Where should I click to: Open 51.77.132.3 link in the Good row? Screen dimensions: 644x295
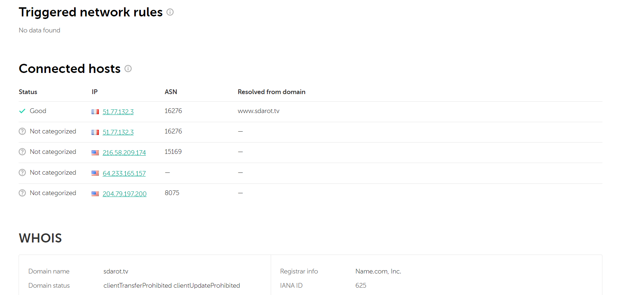pyautogui.click(x=118, y=112)
